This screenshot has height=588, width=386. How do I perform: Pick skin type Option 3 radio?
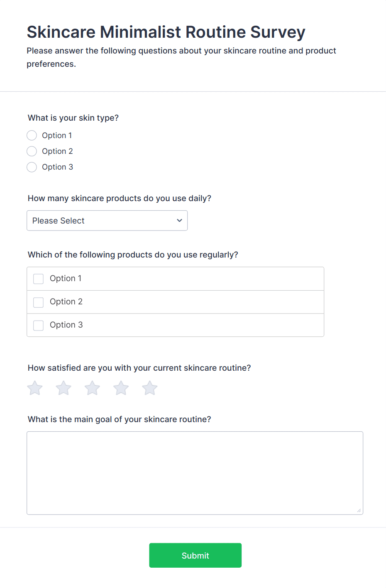(x=32, y=167)
